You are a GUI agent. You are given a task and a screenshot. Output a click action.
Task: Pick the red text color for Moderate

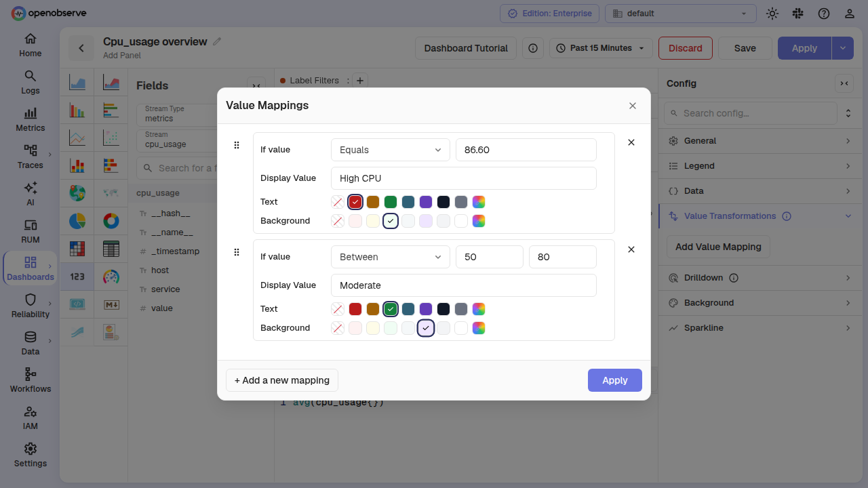coord(355,309)
